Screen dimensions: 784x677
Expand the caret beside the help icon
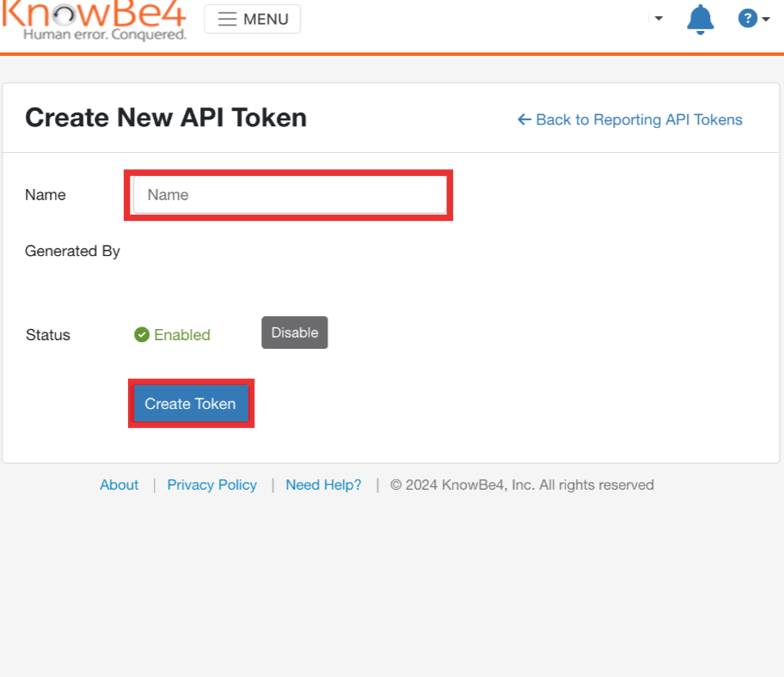pos(764,18)
